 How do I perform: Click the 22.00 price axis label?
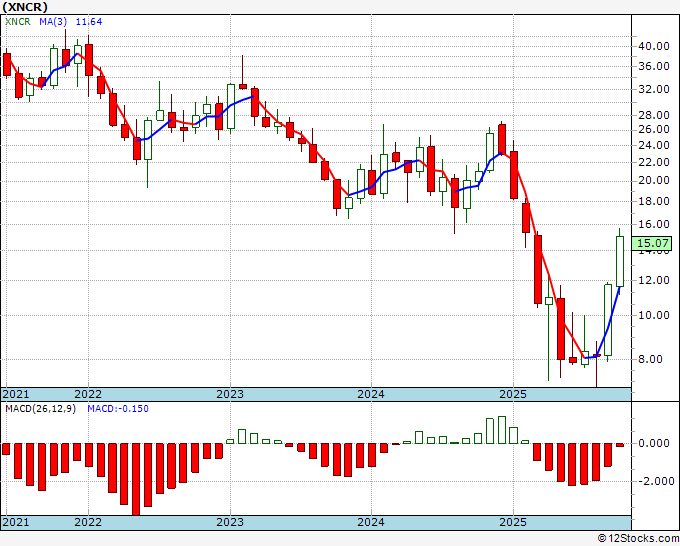[x=654, y=162]
